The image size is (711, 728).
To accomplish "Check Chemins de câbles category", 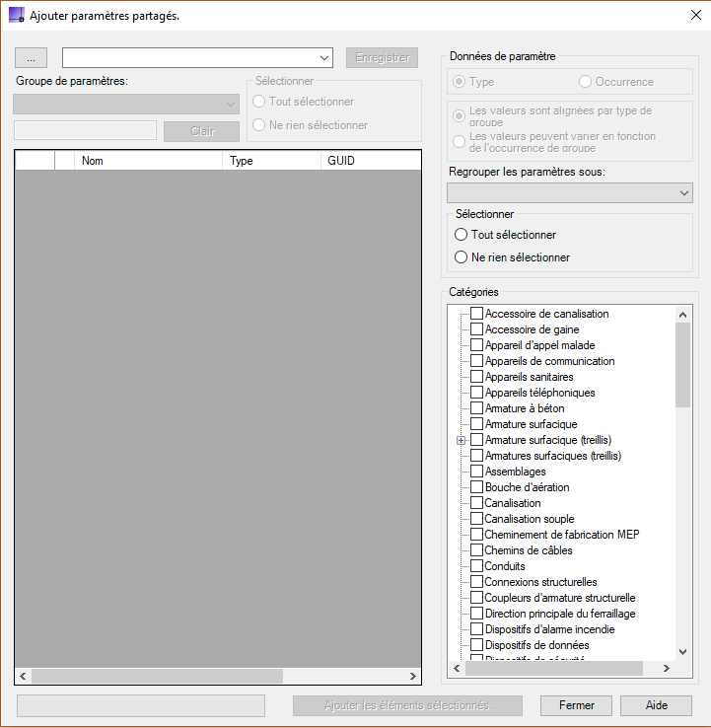I will coord(476,550).
